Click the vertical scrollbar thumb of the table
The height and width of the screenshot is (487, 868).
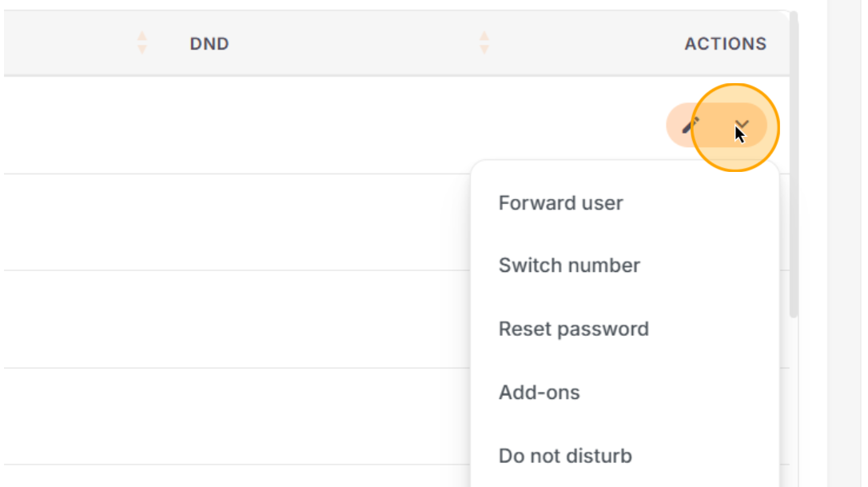click(794, 165)
